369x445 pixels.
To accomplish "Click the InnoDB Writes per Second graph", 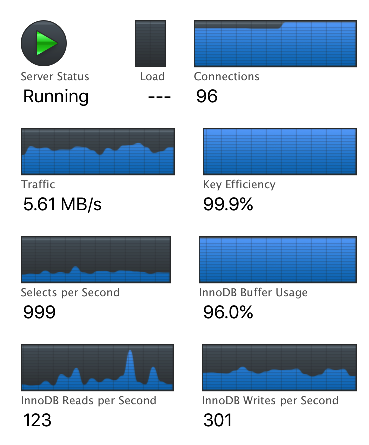I will (279, 367).
